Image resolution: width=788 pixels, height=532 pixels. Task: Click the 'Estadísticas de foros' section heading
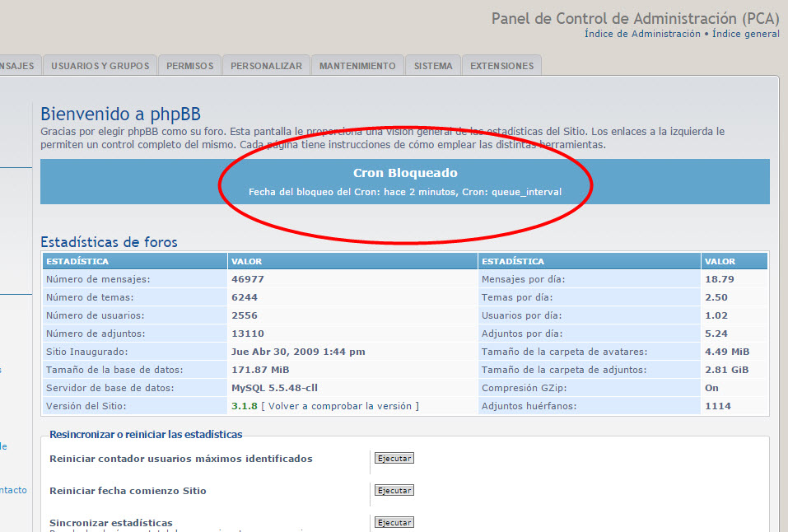109,242
